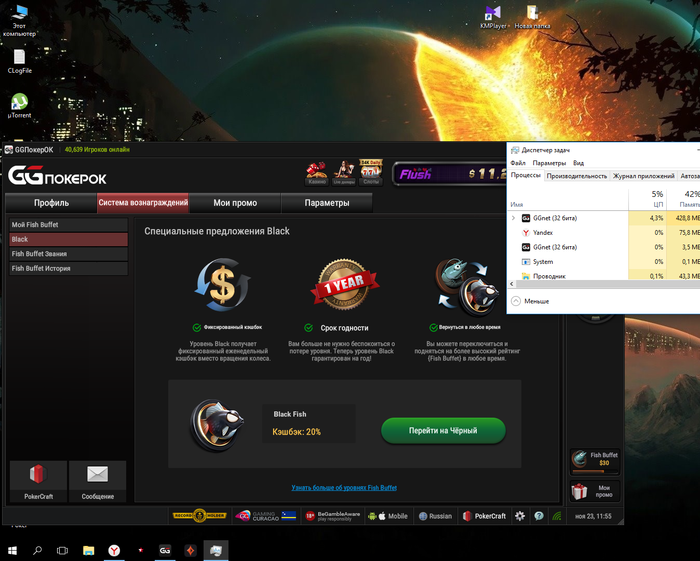Switch to the Профиль tab
The height and width of the screenshot is (561, 700).
pyautogui.click(x=51, y=203)
